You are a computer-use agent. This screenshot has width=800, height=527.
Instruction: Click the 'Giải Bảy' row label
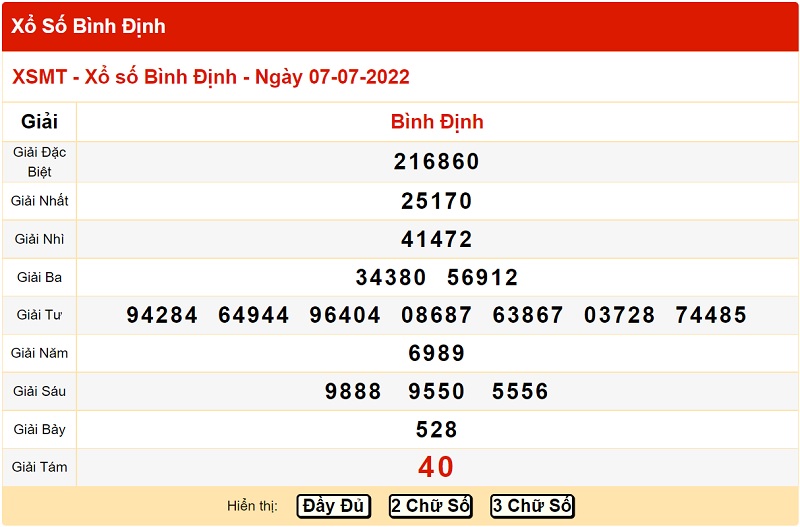(x=39, y=430)
